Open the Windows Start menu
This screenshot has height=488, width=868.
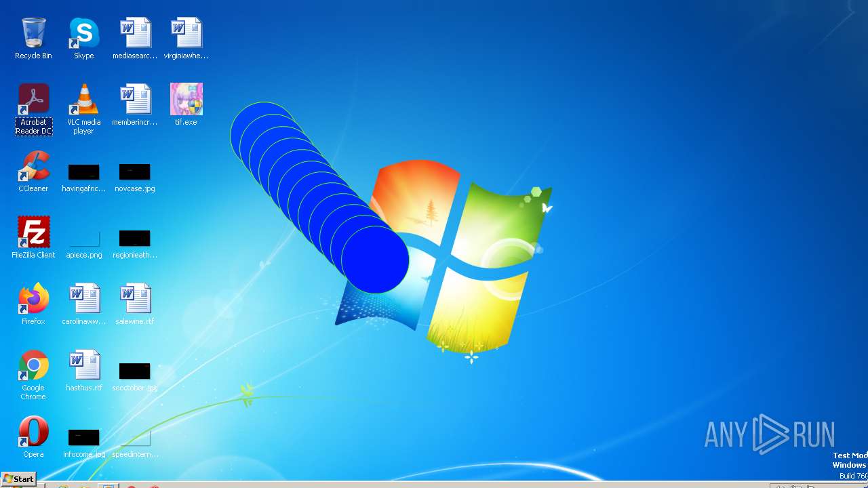pos(18,479)
